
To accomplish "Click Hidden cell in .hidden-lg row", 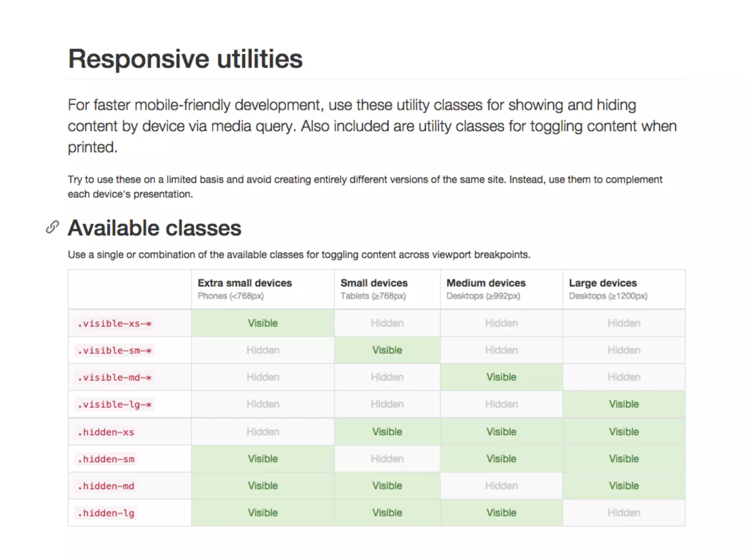I will [x=624, y=513].
